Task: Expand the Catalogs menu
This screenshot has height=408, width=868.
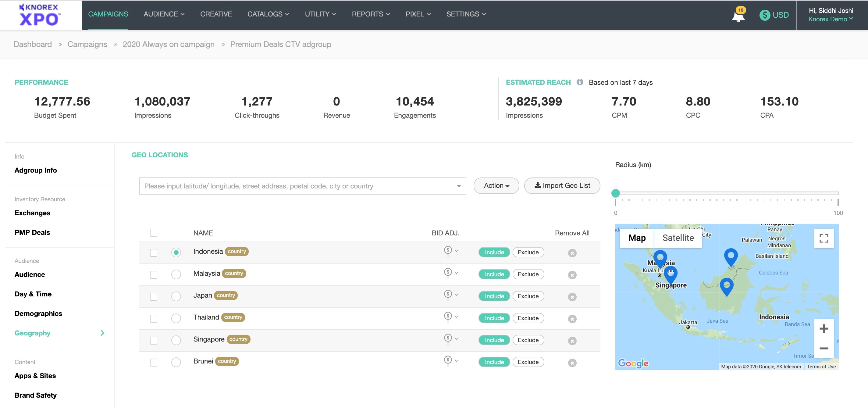Action: (268, 14)
